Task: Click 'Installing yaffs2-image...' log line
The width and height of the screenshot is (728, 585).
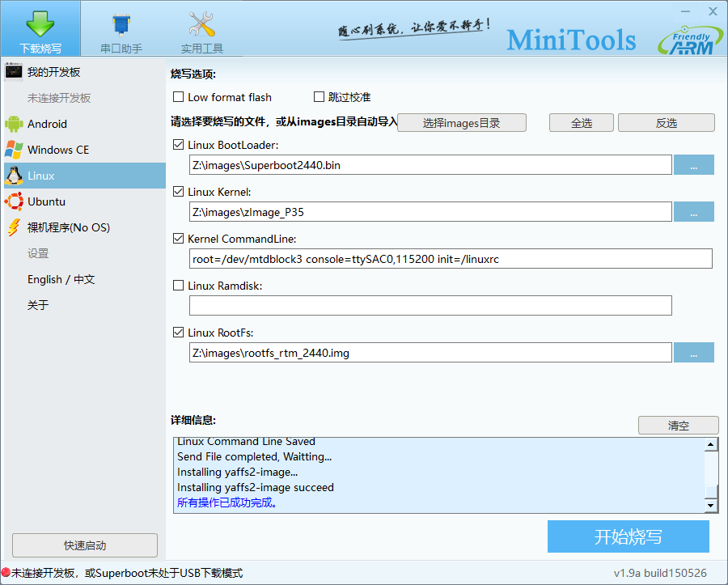Action: click(237, 472)
